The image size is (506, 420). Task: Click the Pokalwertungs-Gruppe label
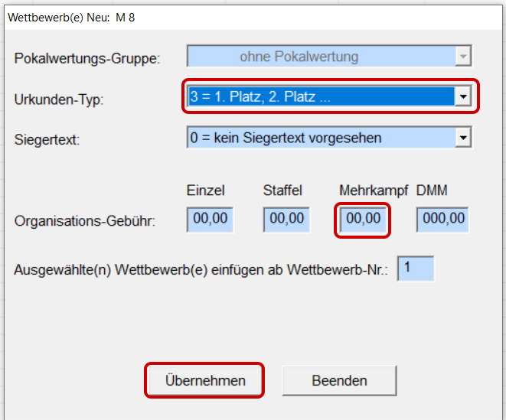[x=87, y=59]
